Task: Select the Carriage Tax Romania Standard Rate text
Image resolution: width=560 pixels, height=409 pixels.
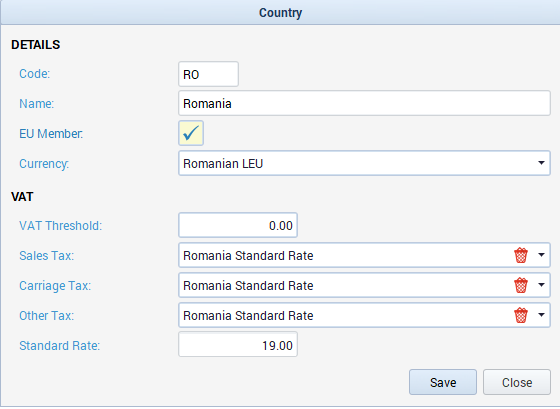Action: (248, 286)
